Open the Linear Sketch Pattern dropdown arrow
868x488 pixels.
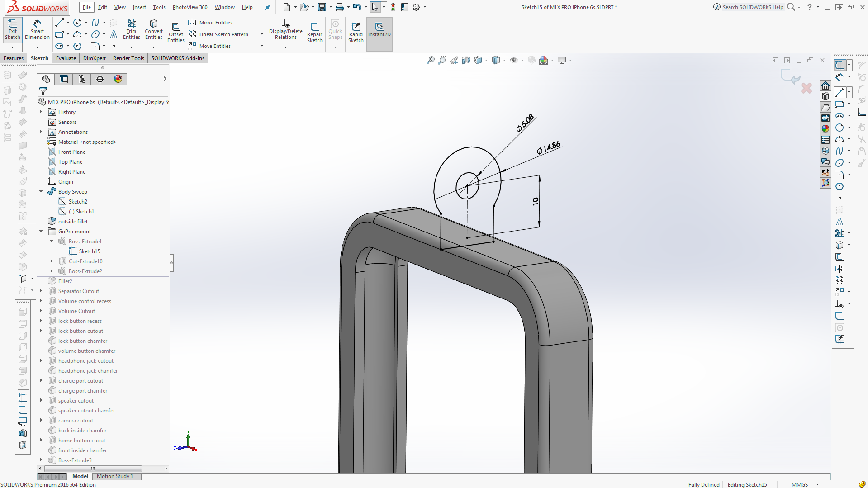(x=262, y=34)
